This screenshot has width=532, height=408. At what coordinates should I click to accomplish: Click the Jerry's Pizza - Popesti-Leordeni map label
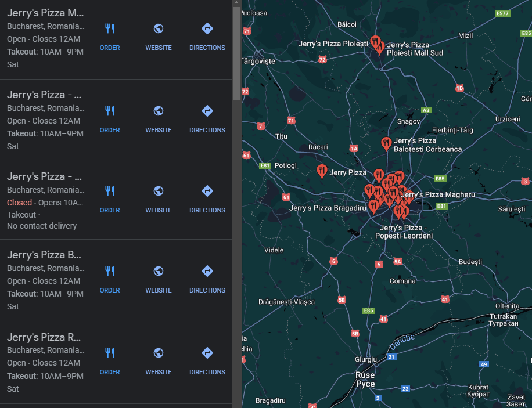pos(404,232)
